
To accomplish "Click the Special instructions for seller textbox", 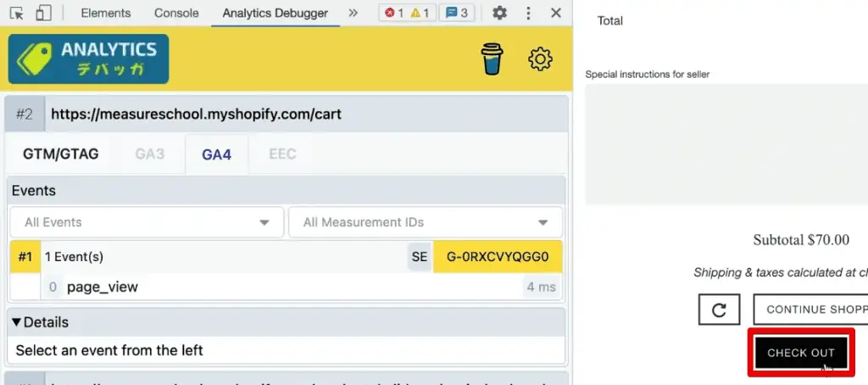I will point(726,144).
